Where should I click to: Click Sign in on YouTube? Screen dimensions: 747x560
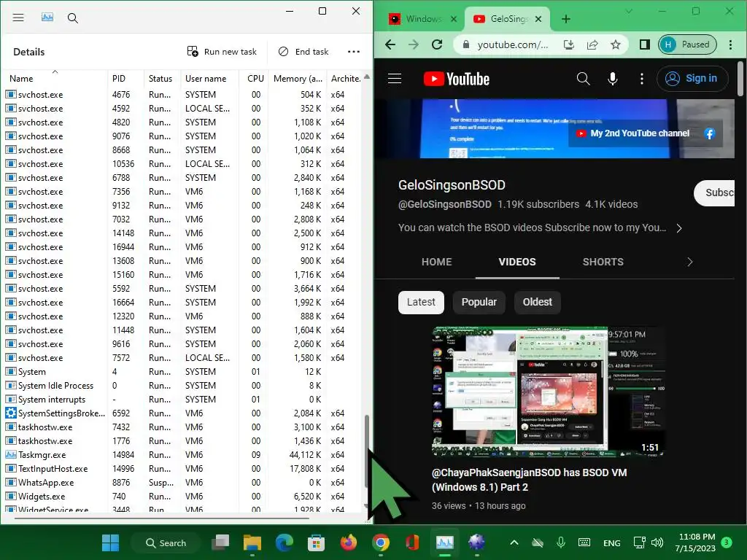click(x=693, y=79)
